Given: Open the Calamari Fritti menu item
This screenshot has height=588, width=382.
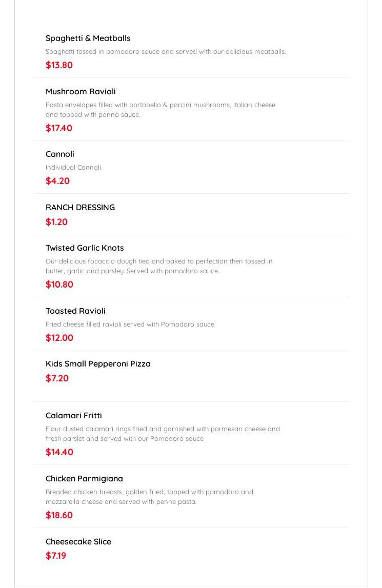Looking at the screenshot, I should (73, 416).
